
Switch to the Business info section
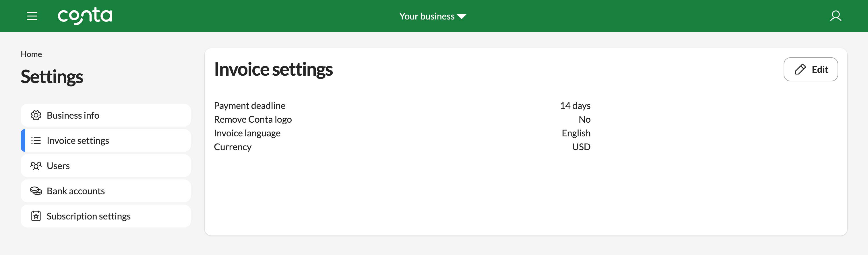[73, 115]
